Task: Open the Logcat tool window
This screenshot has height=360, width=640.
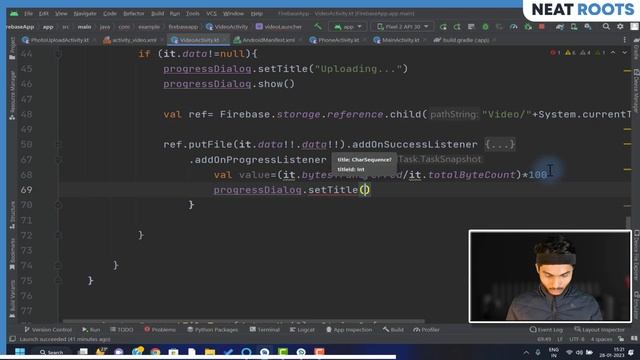Action: [x=302, y=329]
